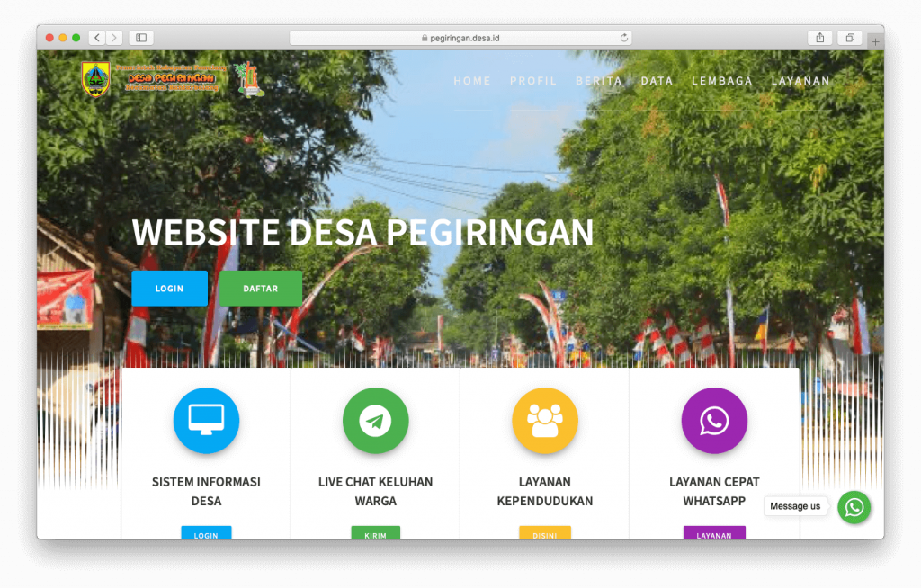Click the yellow Layanan Kependudukan people icon
Image resolution: width=921 pixels, height=588 pixels.
[544, 421]
